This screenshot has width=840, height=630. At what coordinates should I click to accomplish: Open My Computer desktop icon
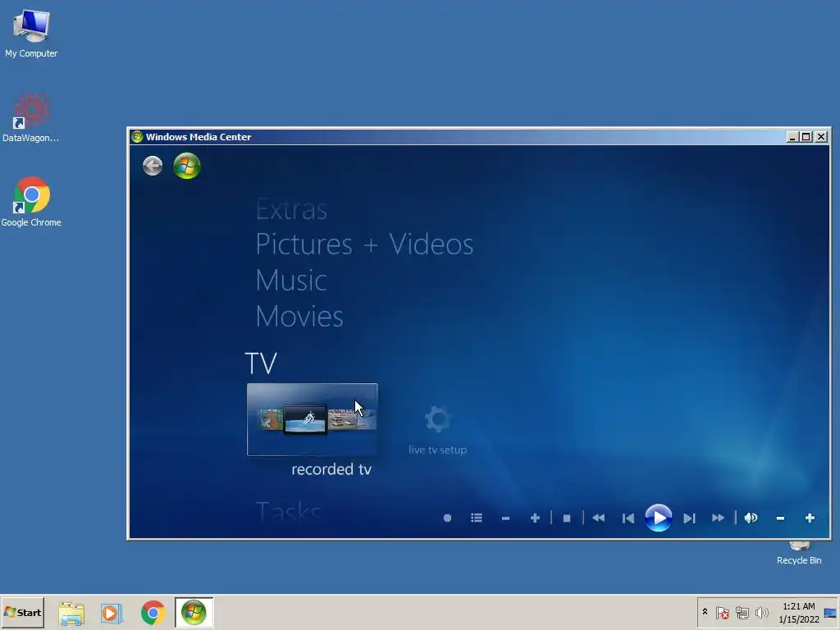31,34
